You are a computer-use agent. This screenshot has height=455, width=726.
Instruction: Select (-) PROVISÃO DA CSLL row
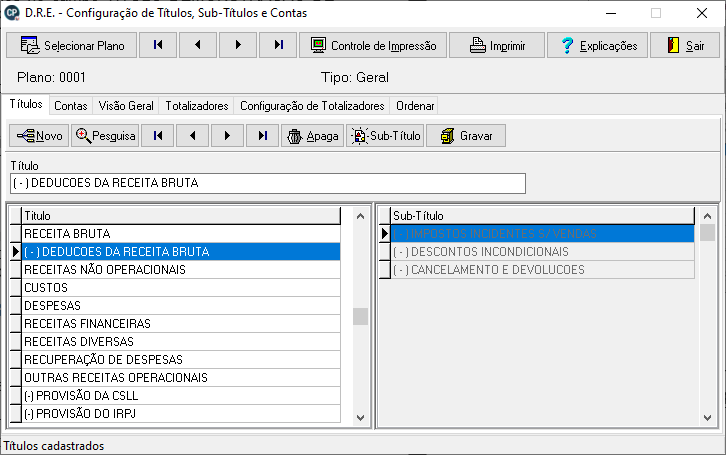(181, 396)
